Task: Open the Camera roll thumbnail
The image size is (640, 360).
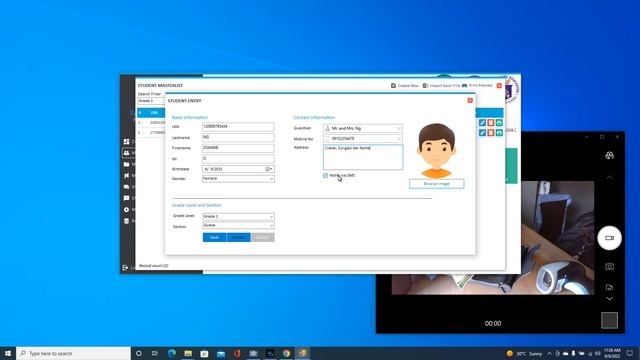Action: click(609, 320)
